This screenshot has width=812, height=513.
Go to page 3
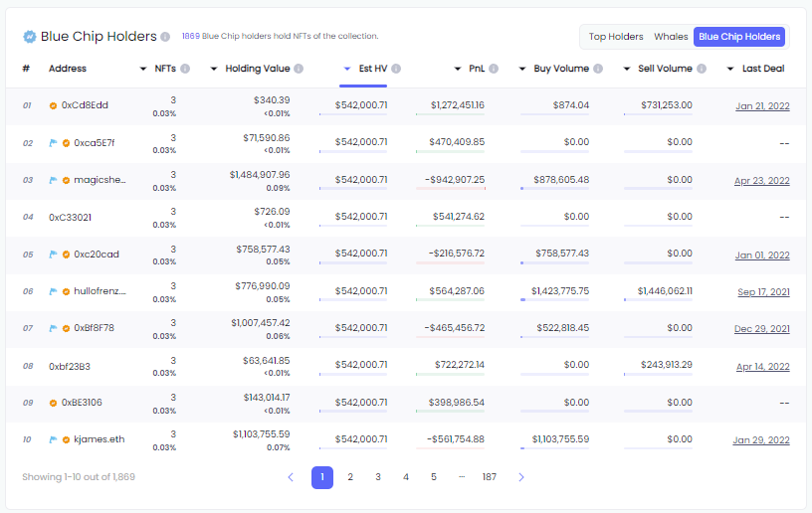coord(378,477)
